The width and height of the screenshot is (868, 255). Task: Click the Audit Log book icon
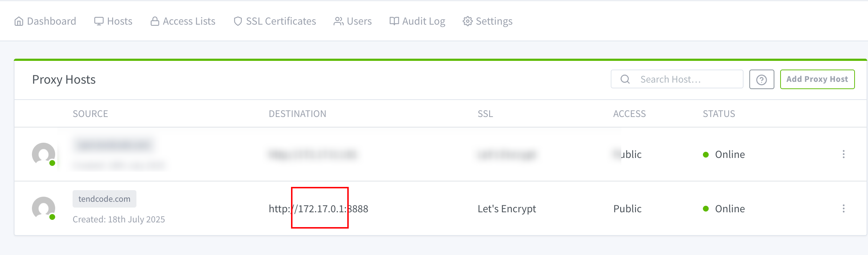click(x=394, y=21)
